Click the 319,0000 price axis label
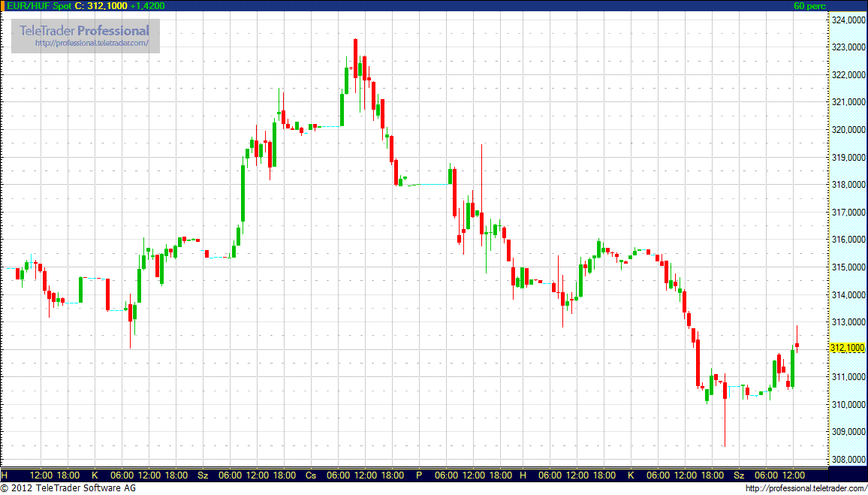Screen dimensions: 868x495 point(848,157)
